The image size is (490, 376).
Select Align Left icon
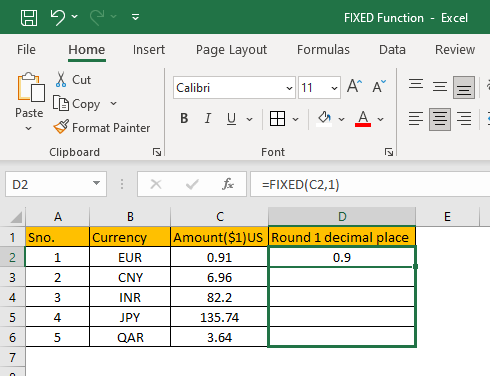tap(416, 119)
